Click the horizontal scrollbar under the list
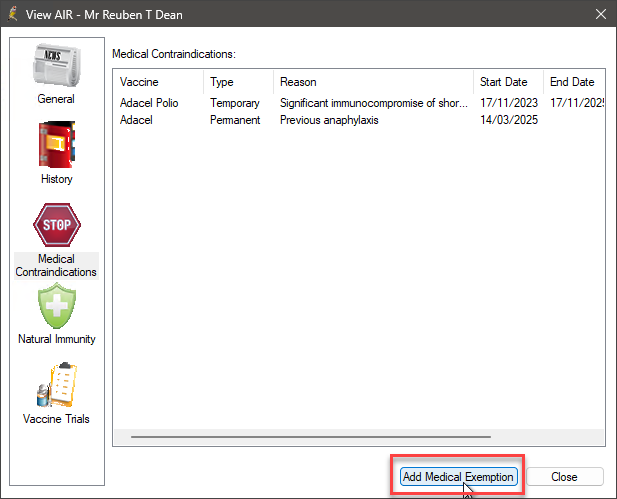This screenshot has width=617, height=499. (x=310, y=437)
